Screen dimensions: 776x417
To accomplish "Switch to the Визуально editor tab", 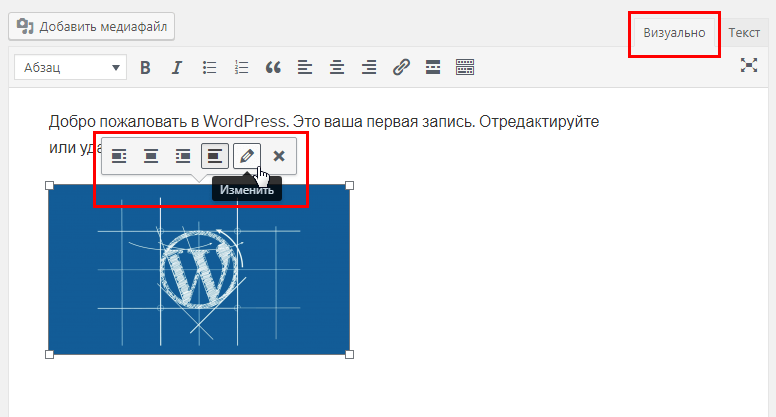I will [x=674, y=33].
